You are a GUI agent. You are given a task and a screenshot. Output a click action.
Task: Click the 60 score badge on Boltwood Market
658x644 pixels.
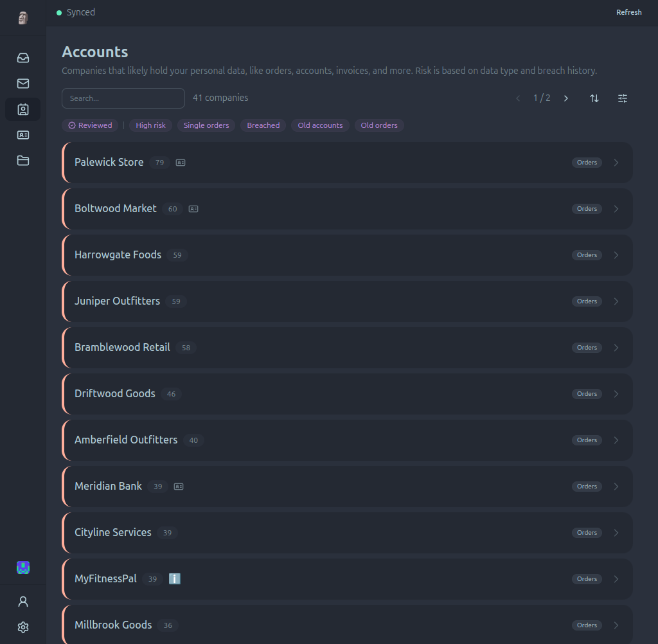172,209
